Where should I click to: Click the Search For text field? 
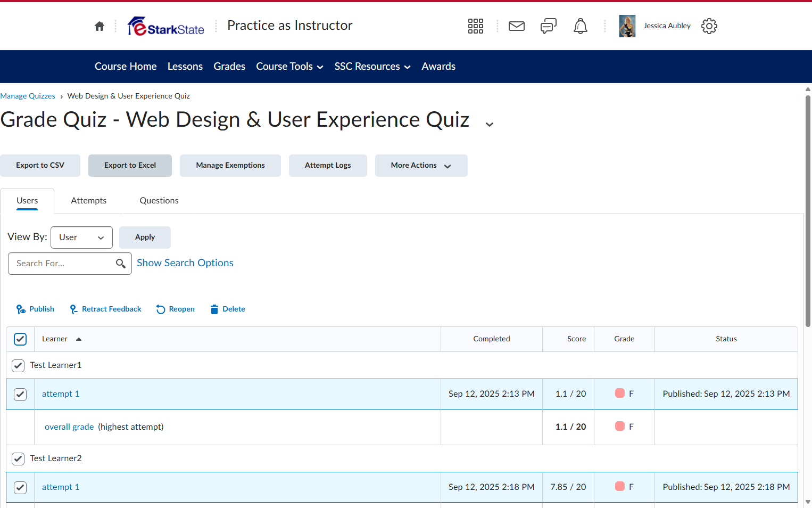point(70,264)
